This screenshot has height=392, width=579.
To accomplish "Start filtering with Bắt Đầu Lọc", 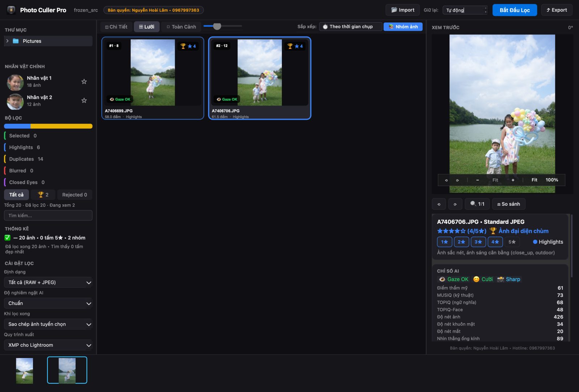I will tap(515, 10).
